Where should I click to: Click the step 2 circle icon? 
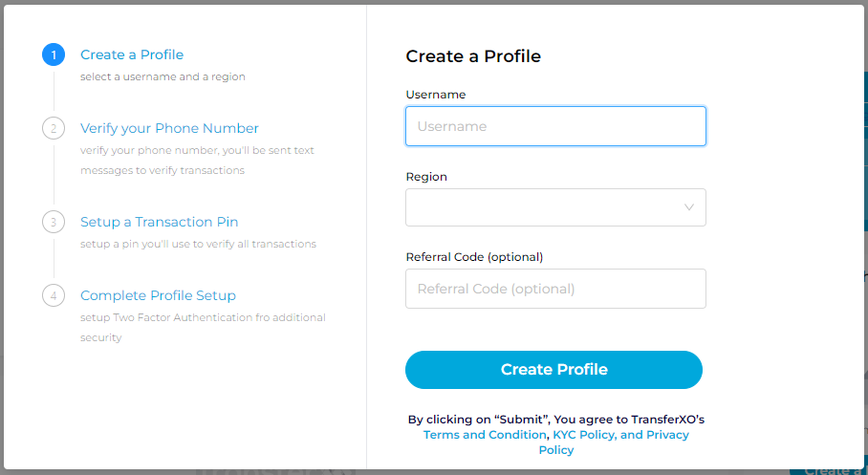54,128
